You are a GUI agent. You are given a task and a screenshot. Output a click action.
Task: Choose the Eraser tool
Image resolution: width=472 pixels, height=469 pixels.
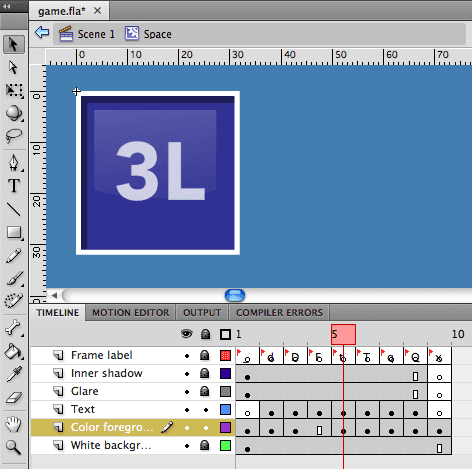click(x=14, y=397)
